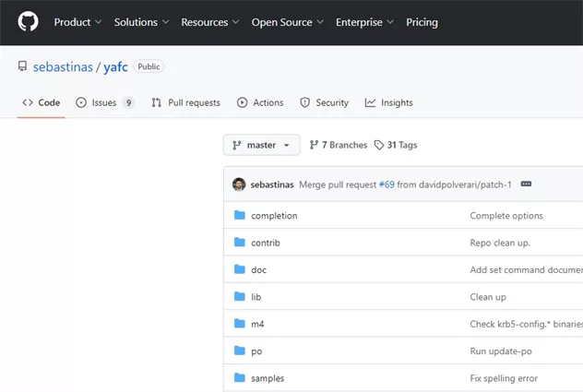Open the 'Add set command' commit message
The width and height of the screenshot is (583, 392).
527,270
